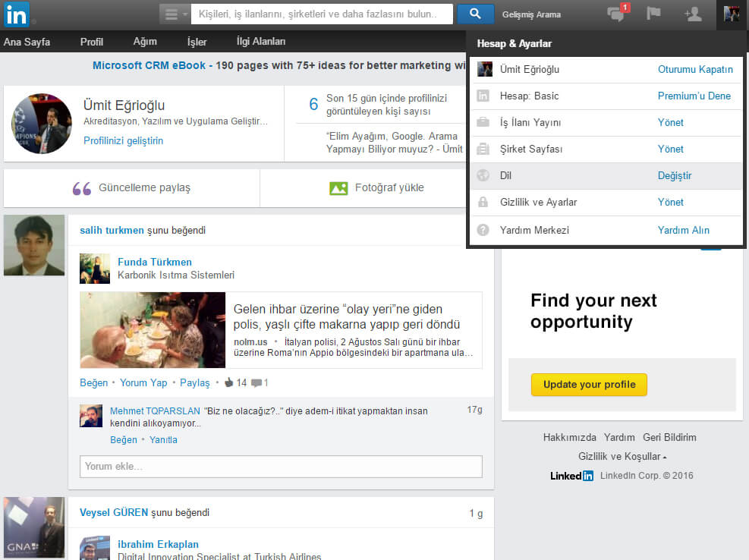Open Funda Türkmen's profile link
The image size is (749, 560).
click(x=155, y=262)
